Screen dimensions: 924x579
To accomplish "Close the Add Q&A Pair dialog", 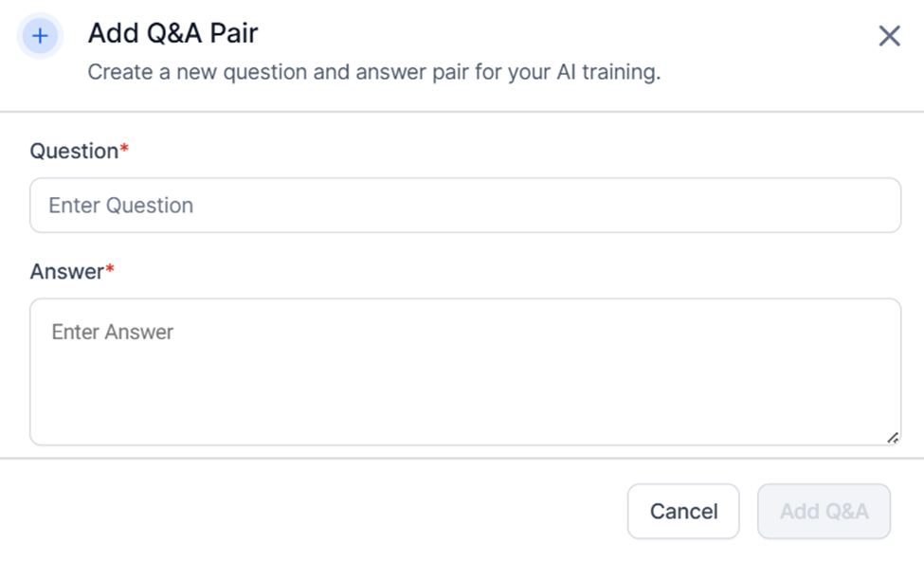I will pos(889,36).
